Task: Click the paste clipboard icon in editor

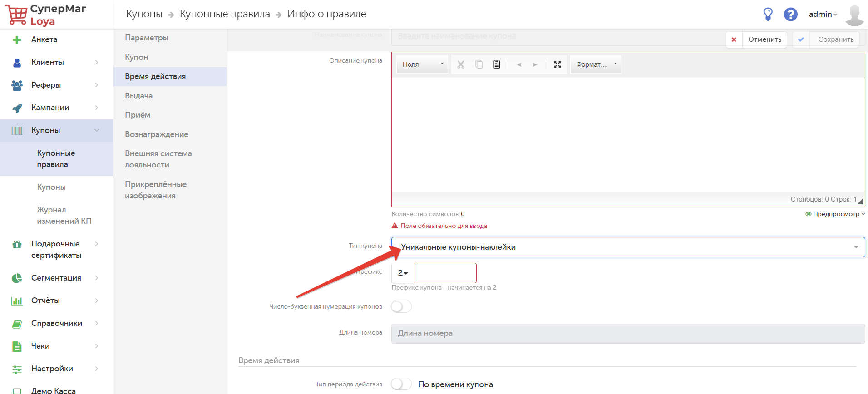Action: (x=497, y=64)
